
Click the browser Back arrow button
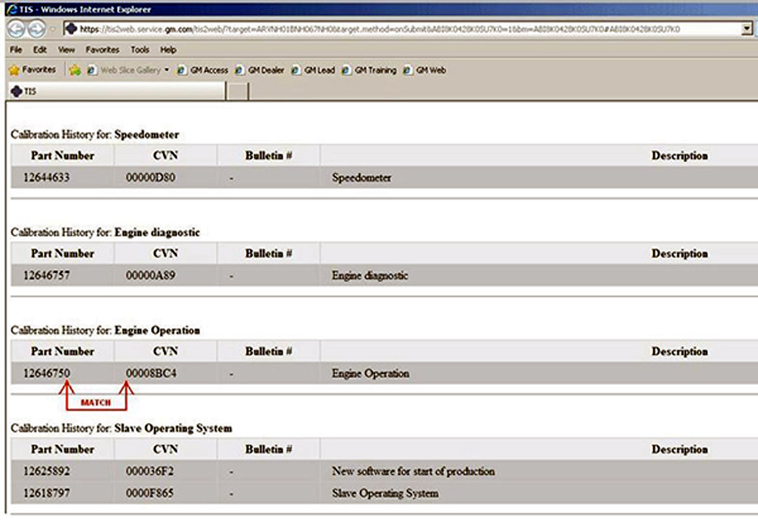pyautogui.click(x=16, y=29)
